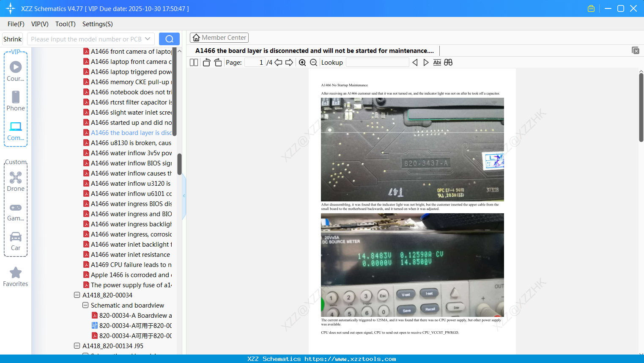Click the XZZ Schematics app logo
This screenshot has width=644, height=363.
pos(11,8)
